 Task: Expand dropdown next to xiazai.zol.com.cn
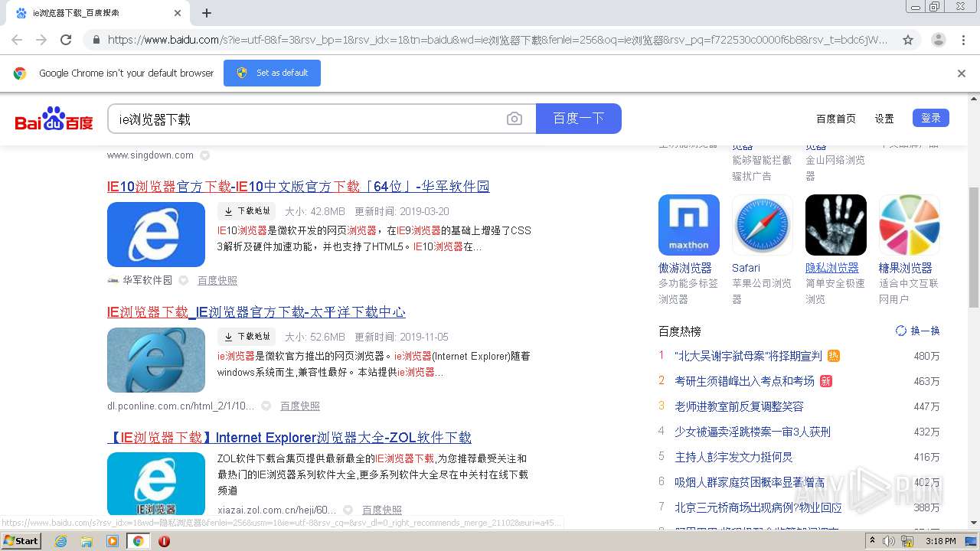pos(348,510)
